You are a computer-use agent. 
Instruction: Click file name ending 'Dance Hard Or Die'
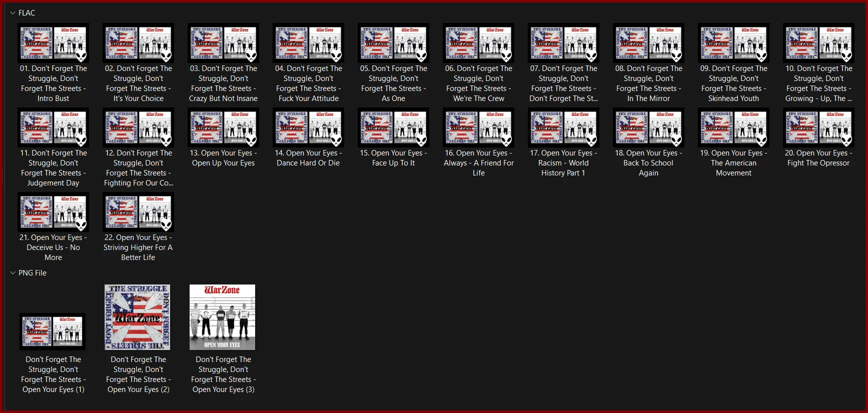click(309, 158)
